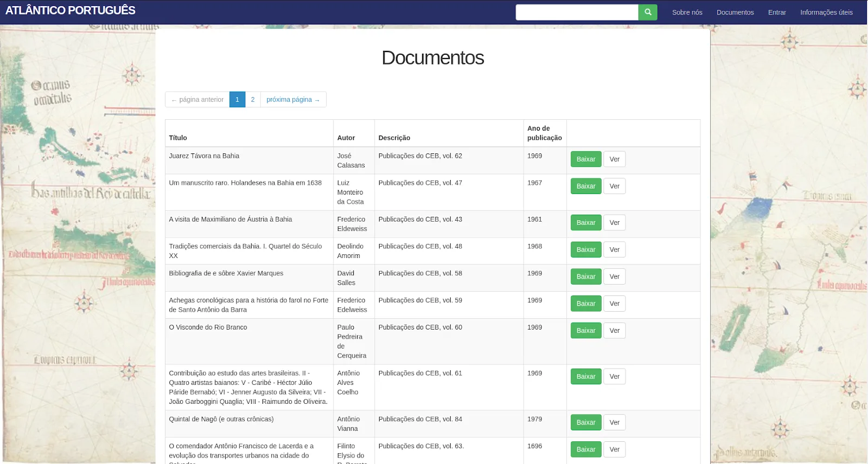Download Quintal de Nagô document
Viewport: 868px width, 464px height.
point(586,423)
